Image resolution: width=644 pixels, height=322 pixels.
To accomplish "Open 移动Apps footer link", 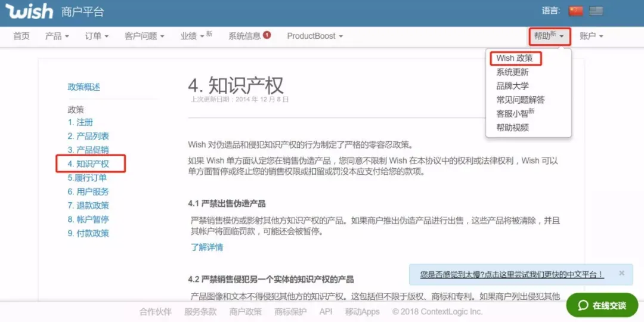I will (x=363, y=312).
